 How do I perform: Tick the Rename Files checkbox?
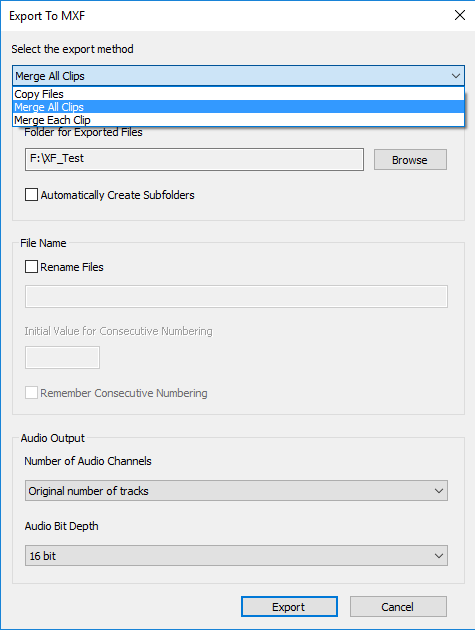click(31, 267)
